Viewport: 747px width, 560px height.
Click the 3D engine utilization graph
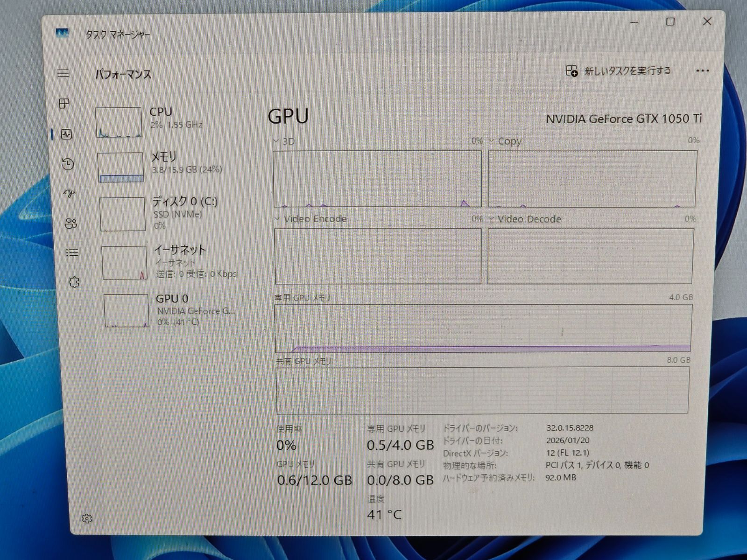(x=377, y=179)
